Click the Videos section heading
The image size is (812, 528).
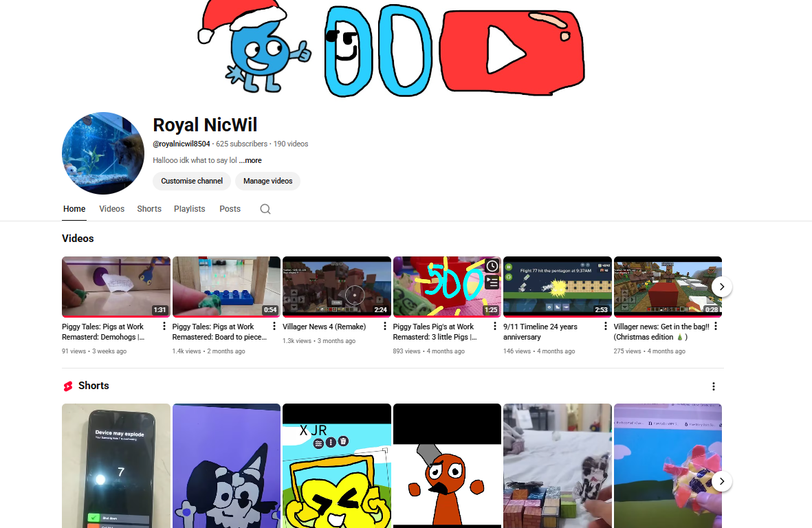tap(78, 239)
